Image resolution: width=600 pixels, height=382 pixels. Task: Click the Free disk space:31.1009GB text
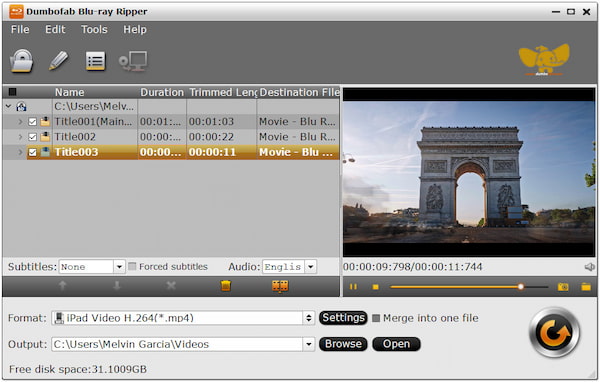tap(78, 369)
